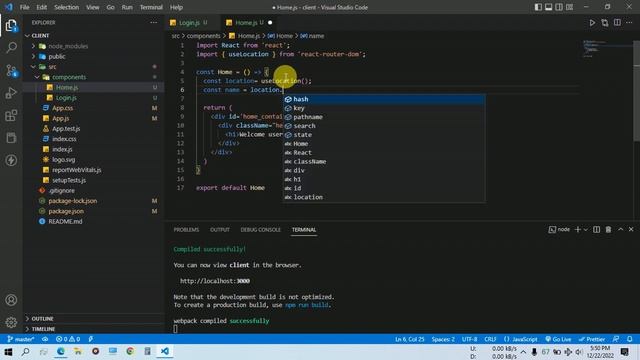Screen dimensions: 640x360
Task: Click the Go Live status button
Action: pos(558,339)
